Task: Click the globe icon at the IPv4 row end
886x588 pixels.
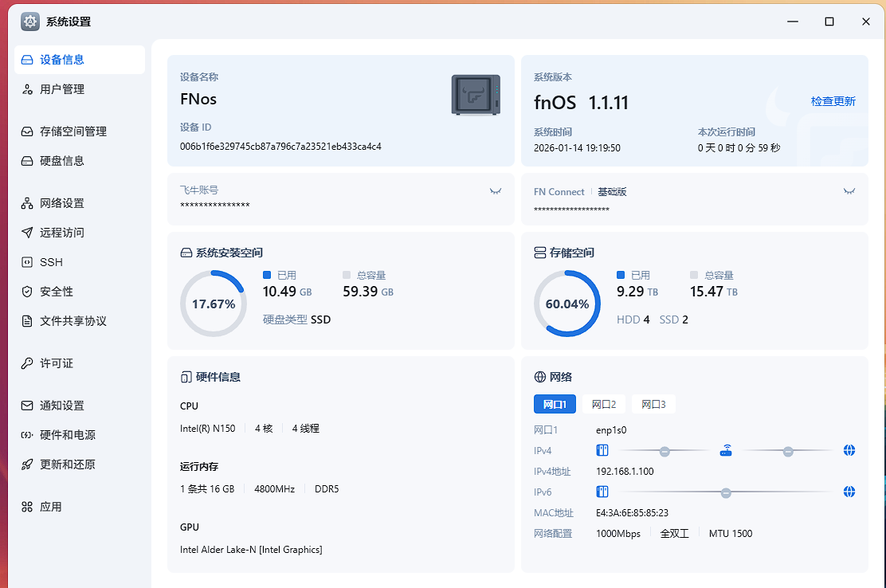Action: 849,451
